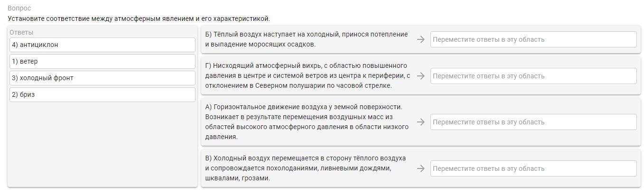Screen dimensions: 644x196
Task: Click the text of statement Б about drizzling precipitation
Action: (307, 39)
